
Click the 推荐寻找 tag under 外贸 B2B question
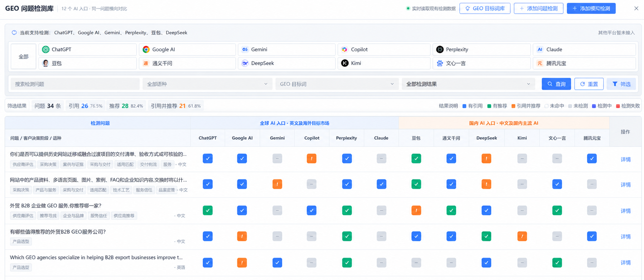click(48, 216)
